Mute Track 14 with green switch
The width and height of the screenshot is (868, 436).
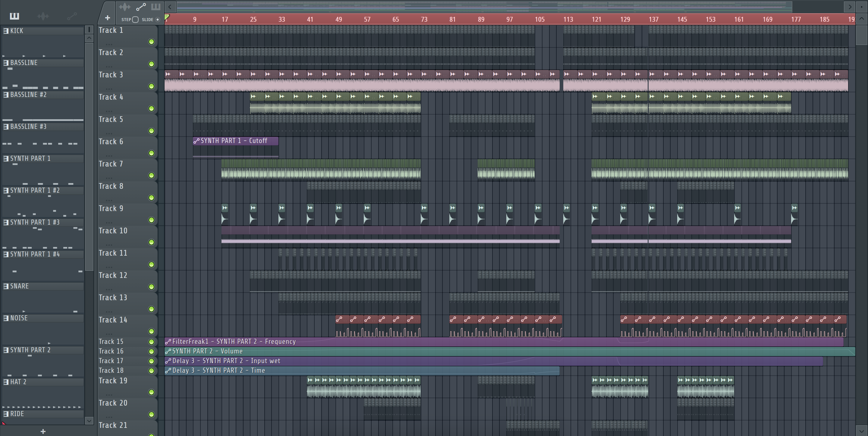click(151, 331)
